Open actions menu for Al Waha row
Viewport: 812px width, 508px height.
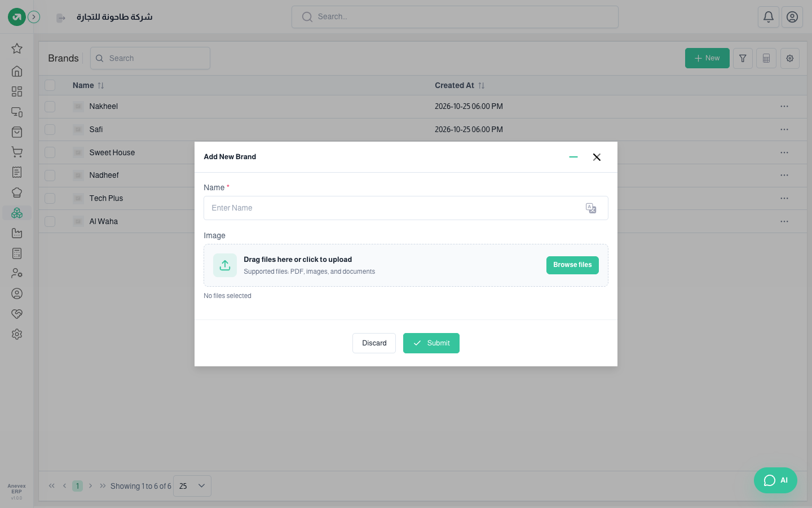coord(784,221)
